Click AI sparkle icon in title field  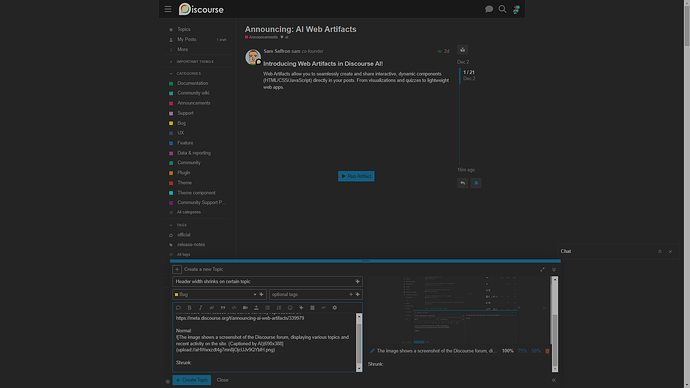point(357,282)
